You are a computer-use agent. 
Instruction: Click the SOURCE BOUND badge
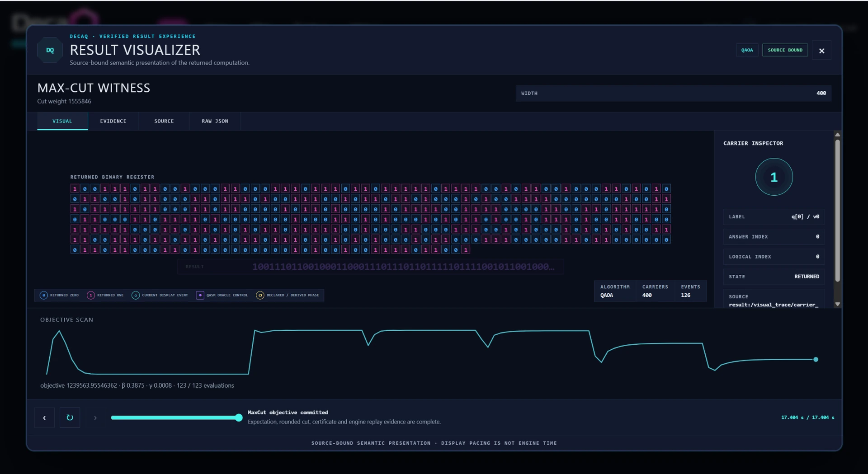pos(785,50)
